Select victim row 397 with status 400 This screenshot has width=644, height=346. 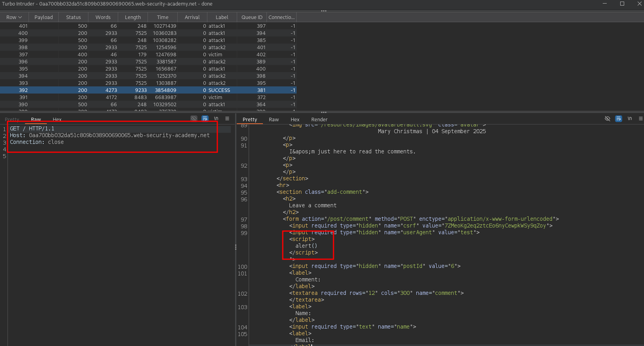148,54
